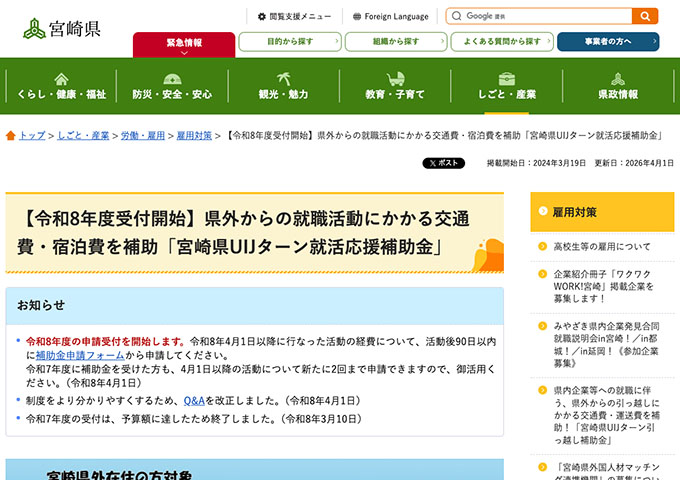Viewport: 680px width, 480px height.
Task: Select the くらし・健康・福祉 nav item
Action: pyautogui.click(x=61, y=86)
